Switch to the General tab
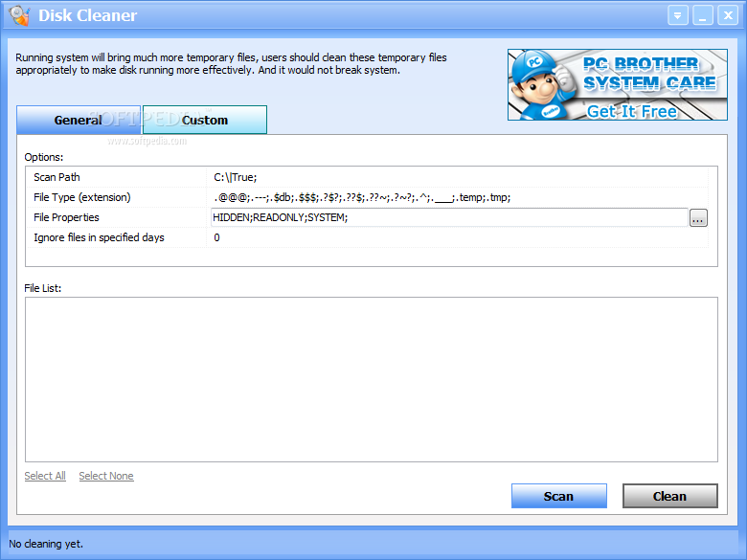The width and height of the screenshot is (747, 560). 79,120
